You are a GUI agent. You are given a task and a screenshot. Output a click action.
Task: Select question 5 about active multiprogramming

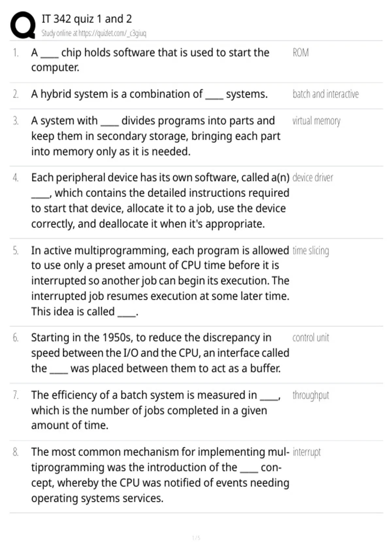click(x=160, y=281)
